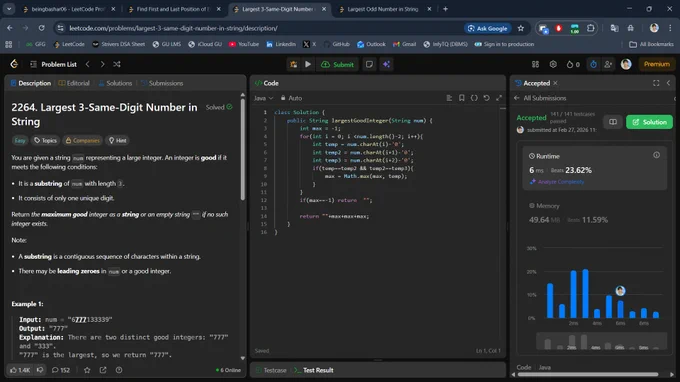Show the Runtime info icon
This screenshot has width=680, height=382.
(656, 155)
